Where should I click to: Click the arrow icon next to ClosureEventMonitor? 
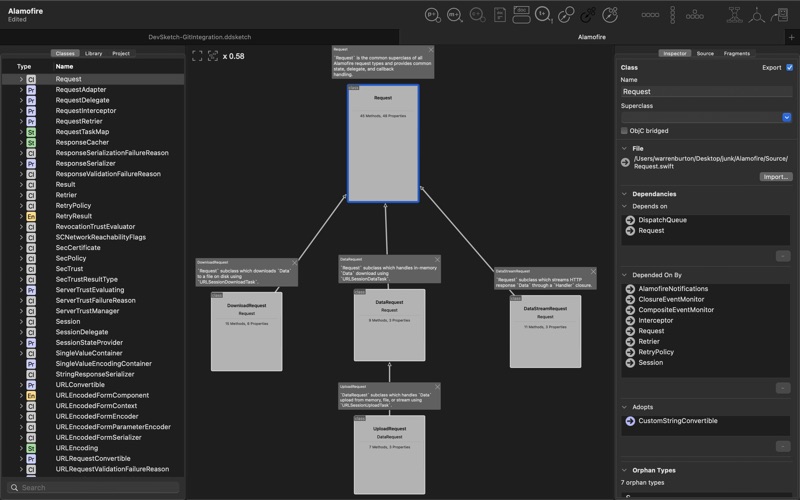pos(630,299)
